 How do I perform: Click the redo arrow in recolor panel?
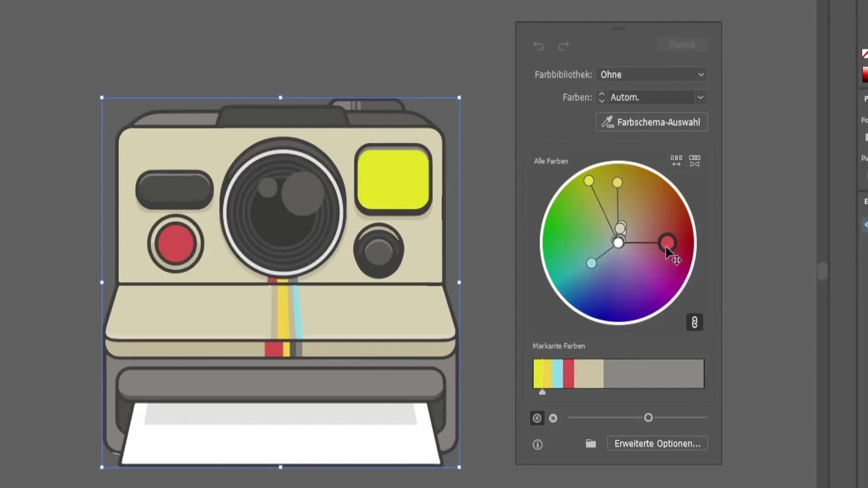tap(563, 46)
